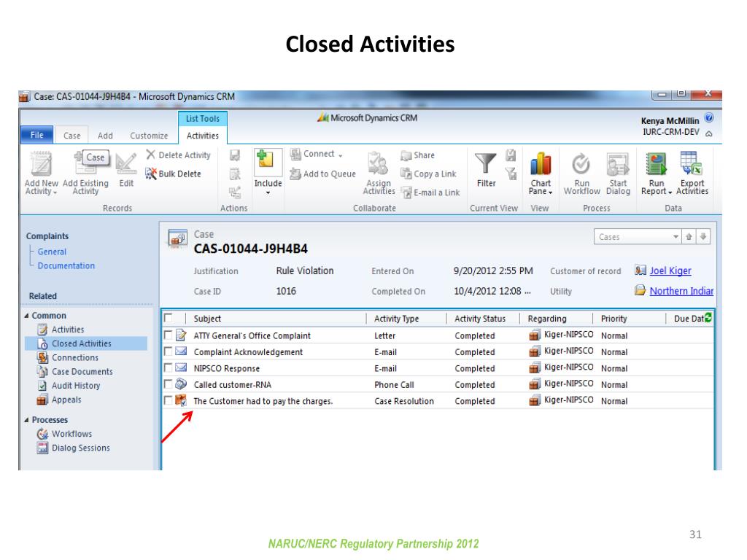747x560 pixels.
Task: Collapse the ribbon with the caret
Action: pos(709,134)
